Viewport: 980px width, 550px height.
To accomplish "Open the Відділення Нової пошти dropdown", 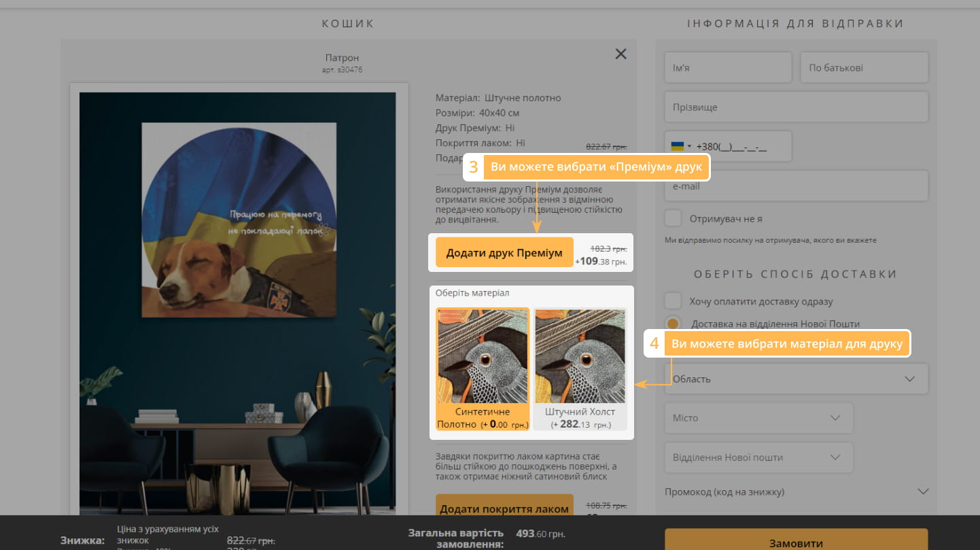I will (x=758, y=458).
